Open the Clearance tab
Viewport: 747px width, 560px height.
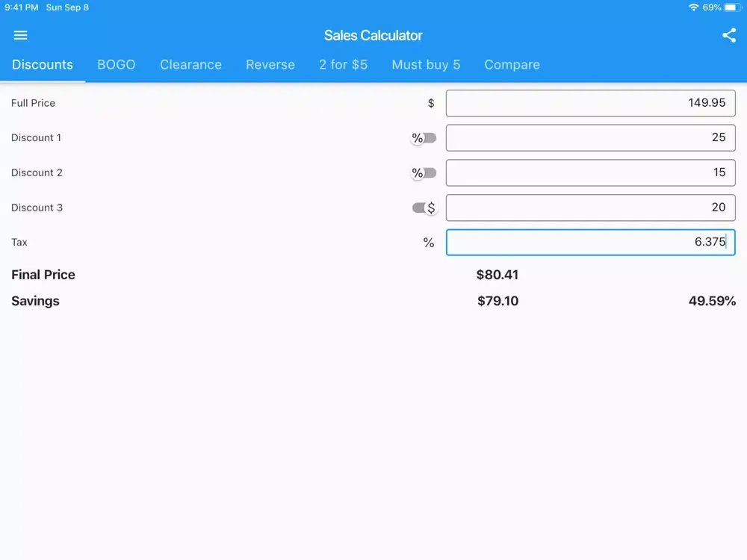[x=190, y=65]
